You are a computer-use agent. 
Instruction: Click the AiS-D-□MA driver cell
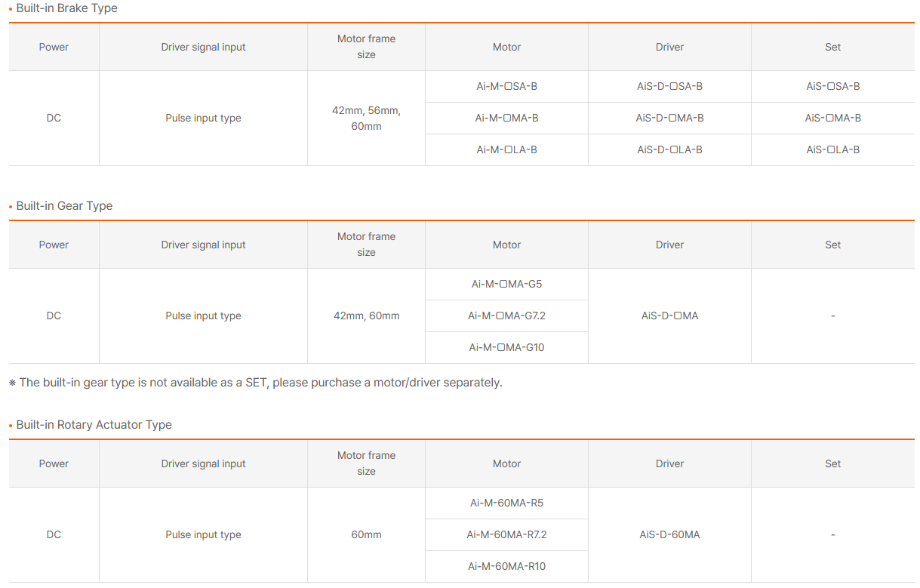(669, 316)
